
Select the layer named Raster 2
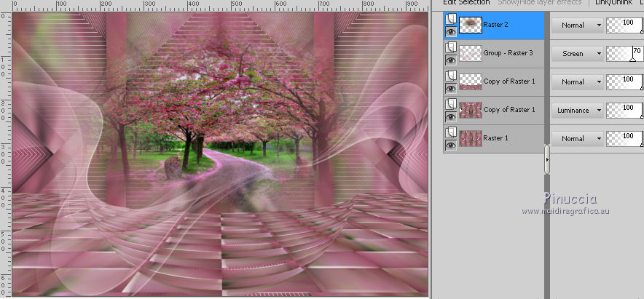pos(495,25)
